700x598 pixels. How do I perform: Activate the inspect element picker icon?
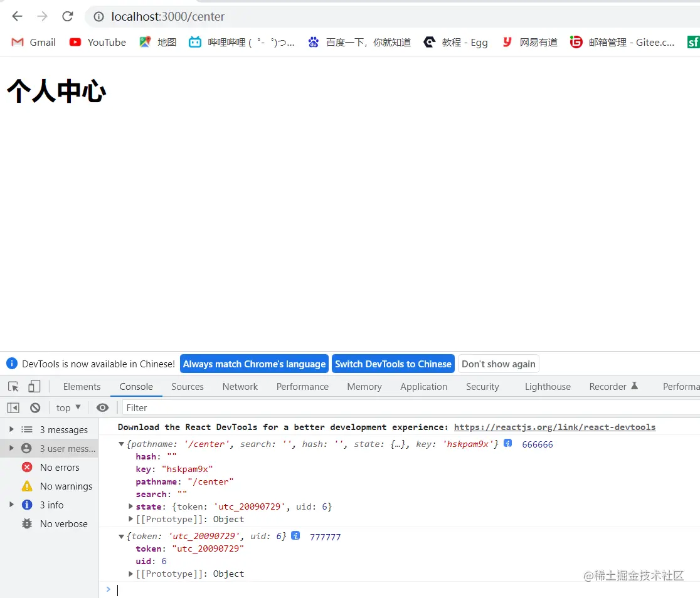[x=13, y=387]
